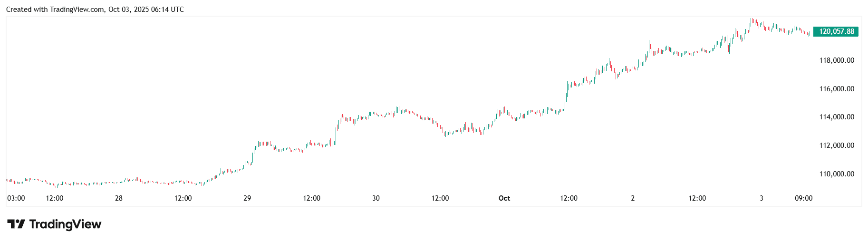Select the 116,000.00 price axis label
Viewport: 868px width, 242px height.
tap(836, 89)
